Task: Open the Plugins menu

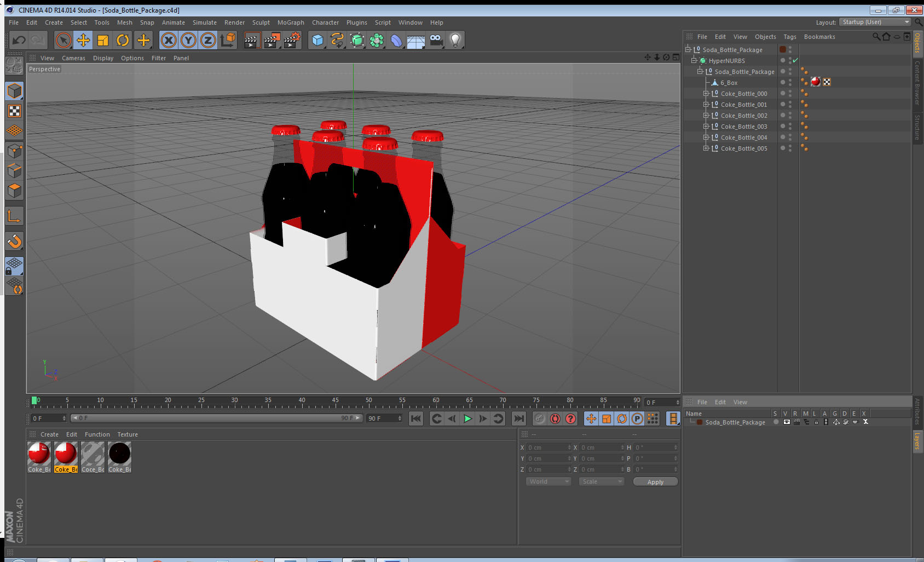Action: [357, 22]
